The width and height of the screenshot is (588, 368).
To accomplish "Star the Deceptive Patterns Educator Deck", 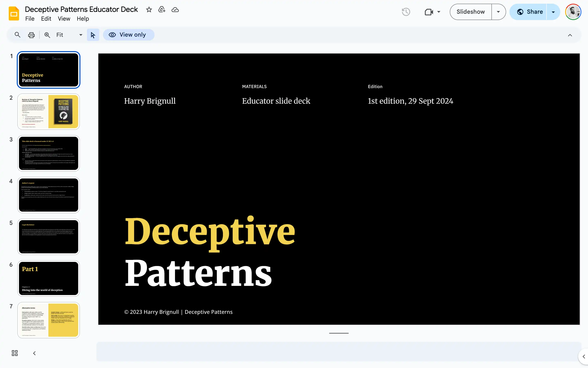I will [x=149, y=10].
